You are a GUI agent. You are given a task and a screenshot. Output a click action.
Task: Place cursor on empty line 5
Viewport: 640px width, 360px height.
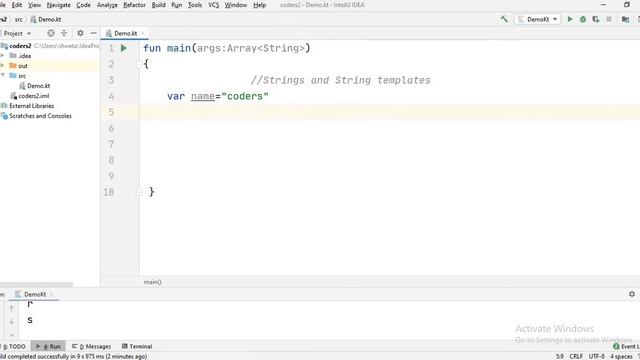coord(390,112)
